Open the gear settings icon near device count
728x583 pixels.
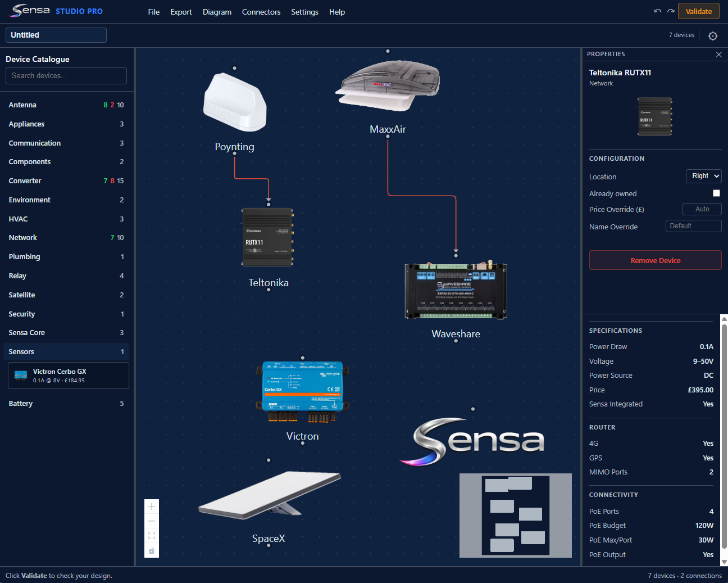[x=713, y=36]
